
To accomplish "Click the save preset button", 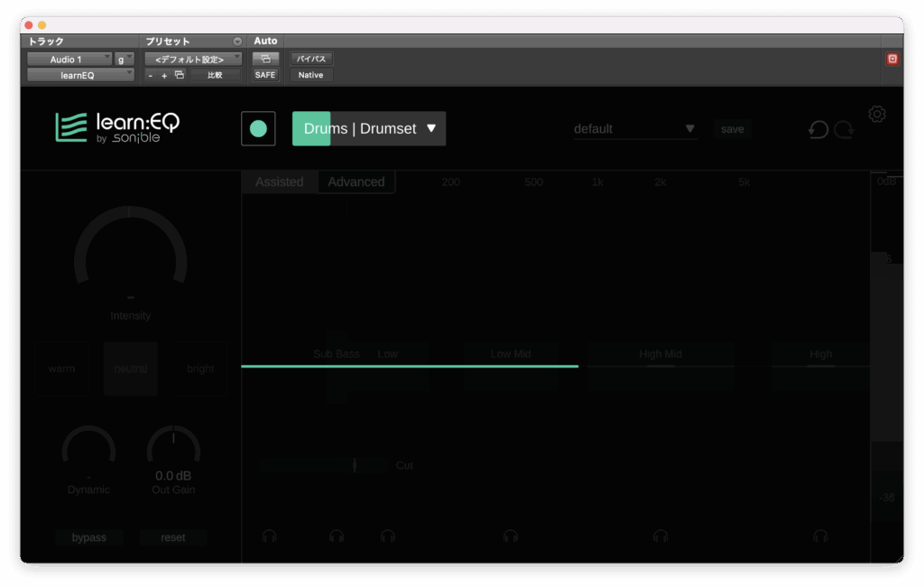I will [733, 129].
